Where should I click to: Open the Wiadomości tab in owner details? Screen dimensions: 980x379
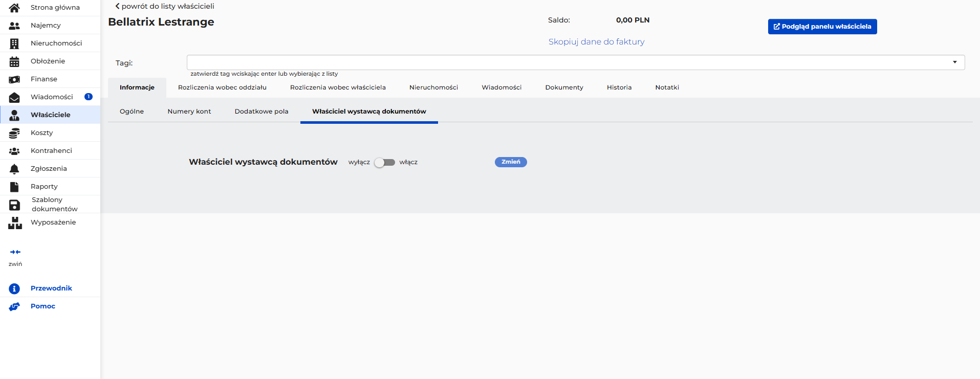coord(502,87)
